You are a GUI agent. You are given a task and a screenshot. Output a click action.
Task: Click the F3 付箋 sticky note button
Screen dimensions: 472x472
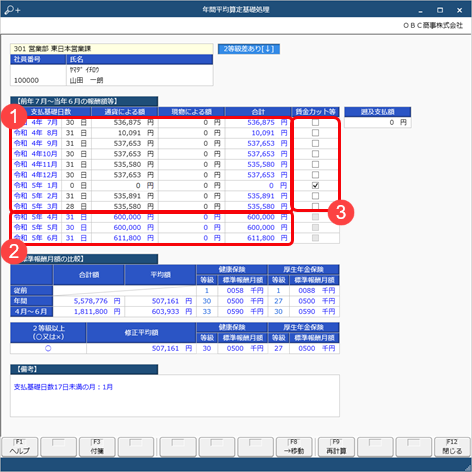(x=97, y=447)
